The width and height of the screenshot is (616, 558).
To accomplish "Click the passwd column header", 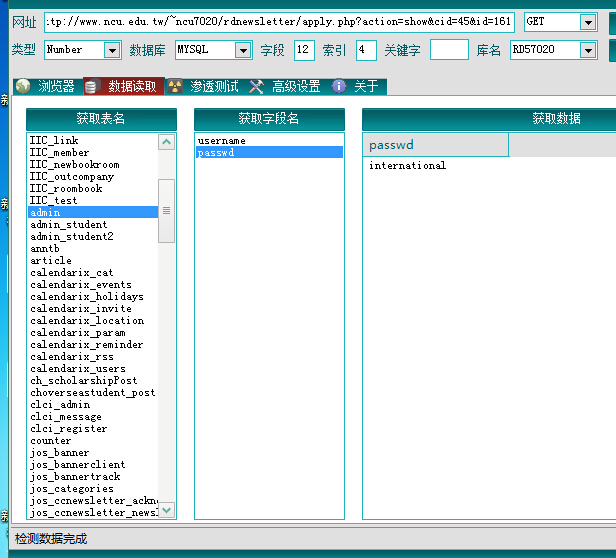I will (435, 145).
